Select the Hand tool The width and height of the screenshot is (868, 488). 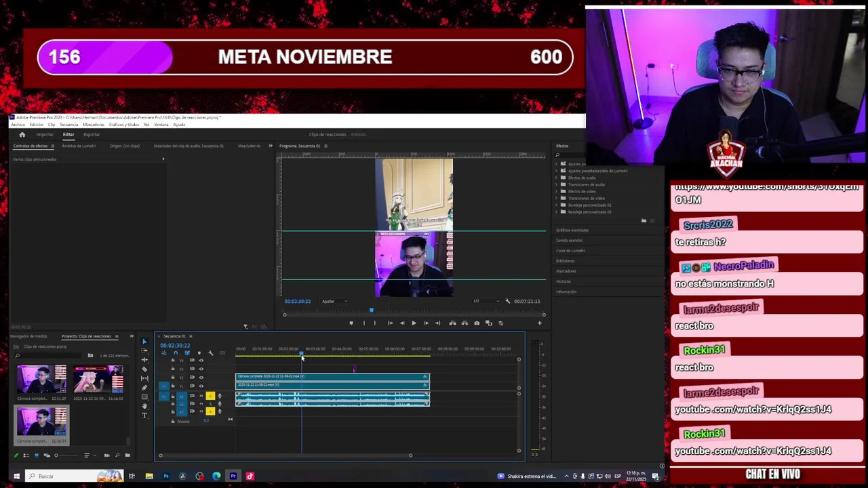tap(144, 406)
